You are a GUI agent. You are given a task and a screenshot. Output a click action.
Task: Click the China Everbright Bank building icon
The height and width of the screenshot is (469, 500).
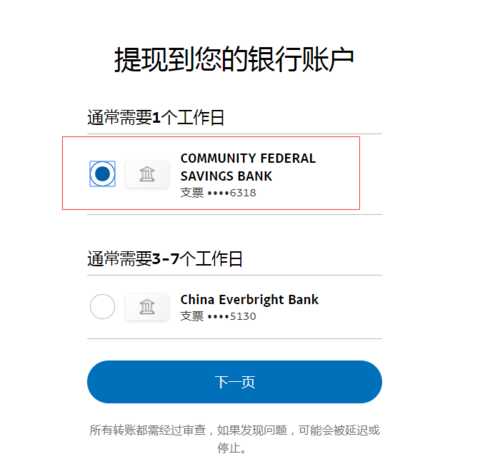[x=147, y=307]
